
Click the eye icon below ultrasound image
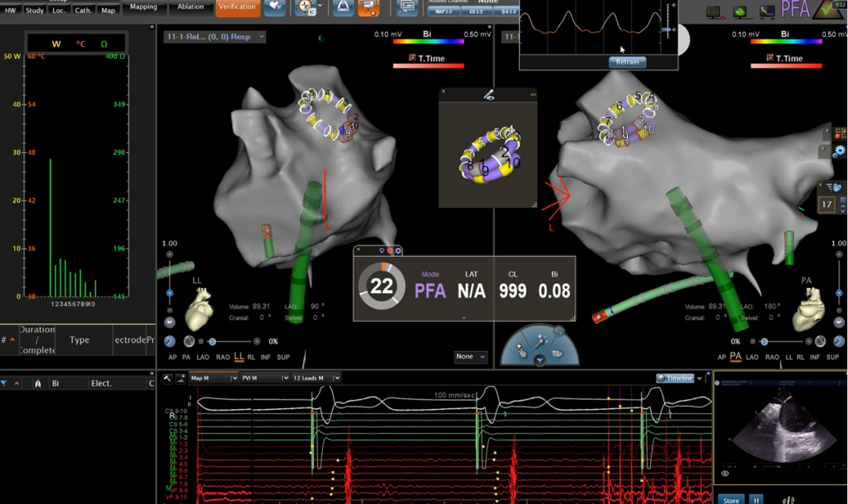[x=725, y=473]
